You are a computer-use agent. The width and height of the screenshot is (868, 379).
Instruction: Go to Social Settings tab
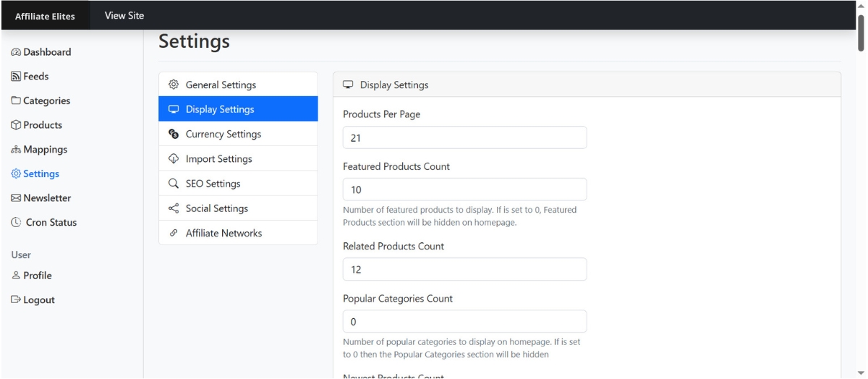pyautogui.click(x=216, y=208)
